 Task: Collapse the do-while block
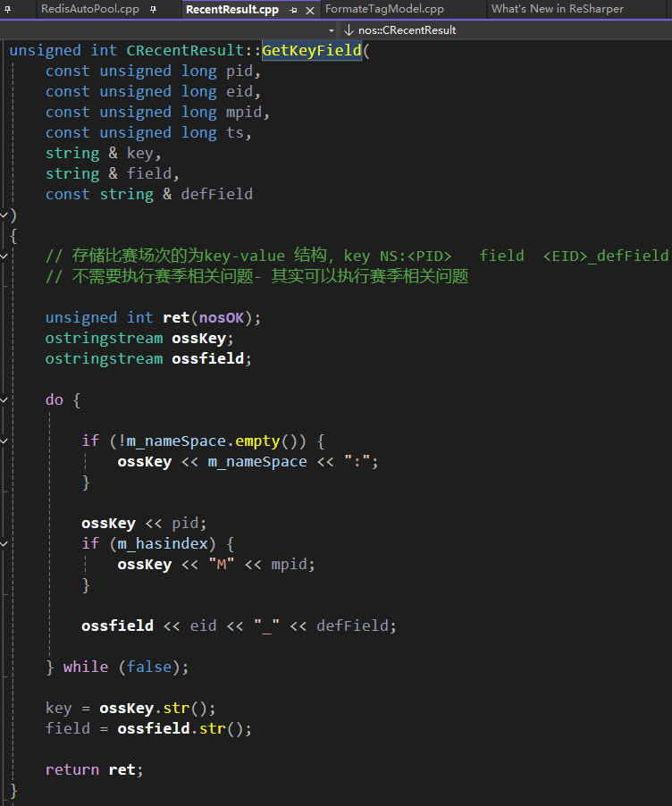pyautogui.click(x=6, y=400)
